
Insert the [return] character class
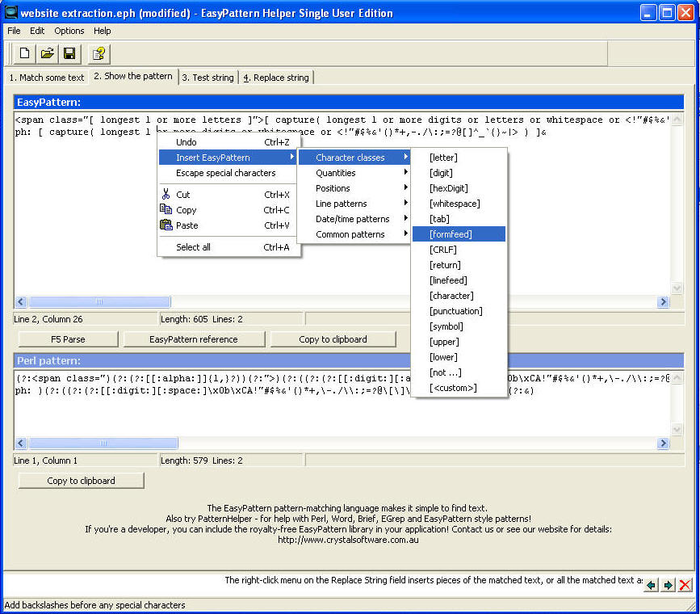459,265
